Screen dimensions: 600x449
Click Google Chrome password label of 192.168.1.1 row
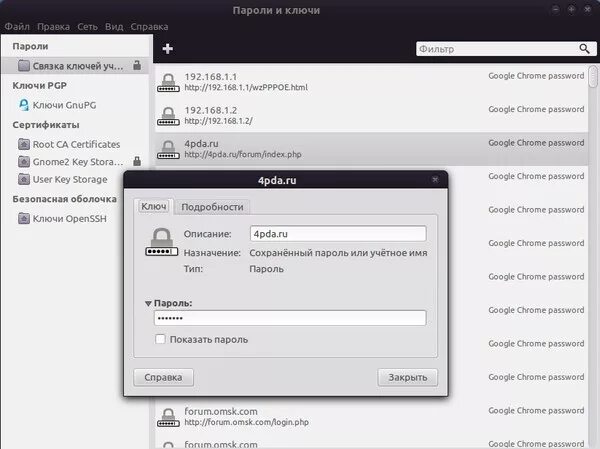coord(536,76)
